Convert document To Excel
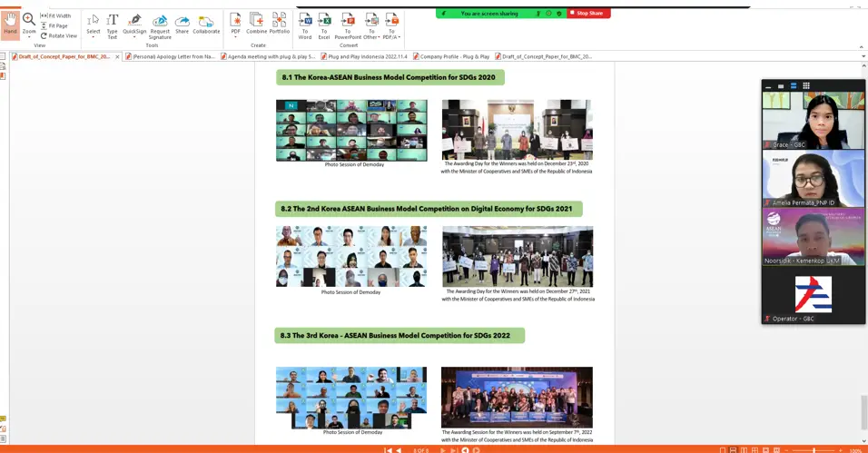868x453 pixels. (x=324, y=25)
